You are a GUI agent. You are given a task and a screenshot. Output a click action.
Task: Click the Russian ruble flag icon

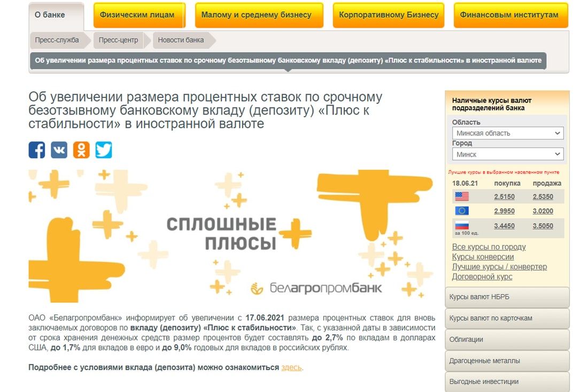[462, 226]
